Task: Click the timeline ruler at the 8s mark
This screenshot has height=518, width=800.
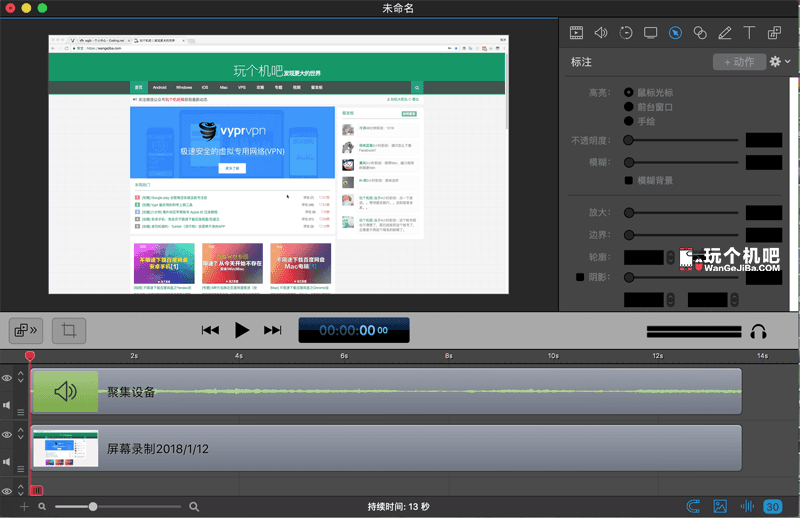Action: (449, 356)
